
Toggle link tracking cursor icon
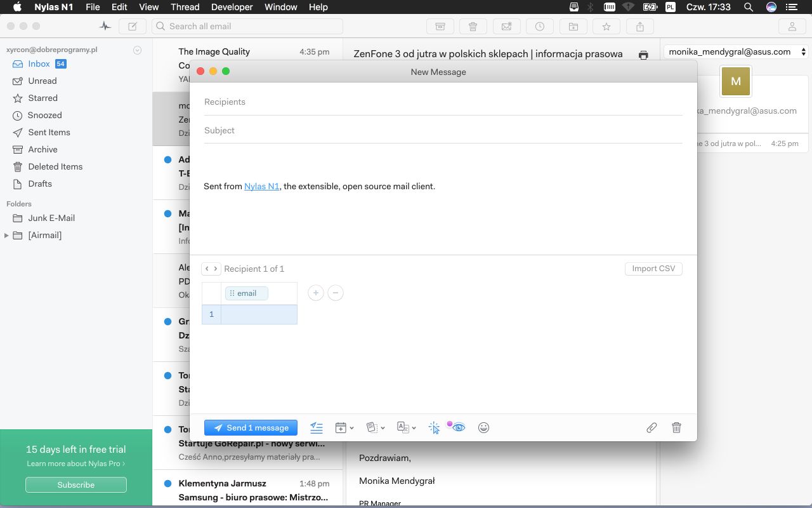pos(434,428)
